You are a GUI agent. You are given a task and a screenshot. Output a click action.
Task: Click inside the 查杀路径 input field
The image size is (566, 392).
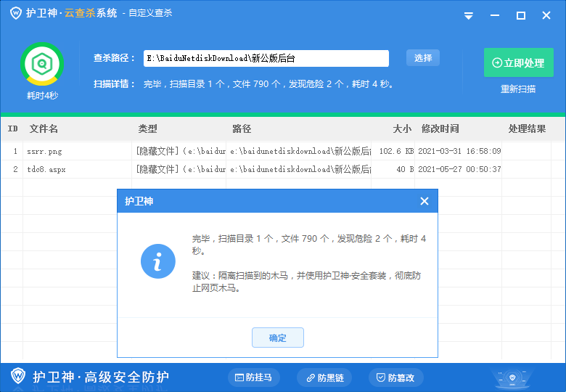pos(266,58)
